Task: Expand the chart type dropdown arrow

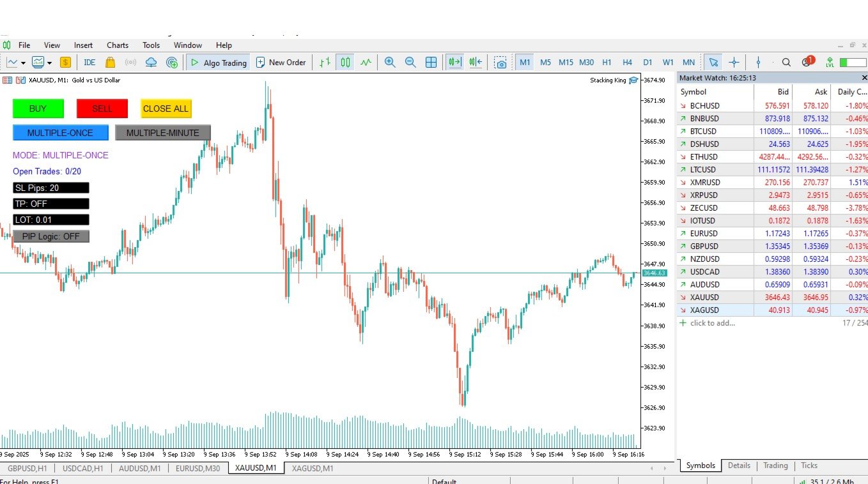Action: [x=23, y=63]
